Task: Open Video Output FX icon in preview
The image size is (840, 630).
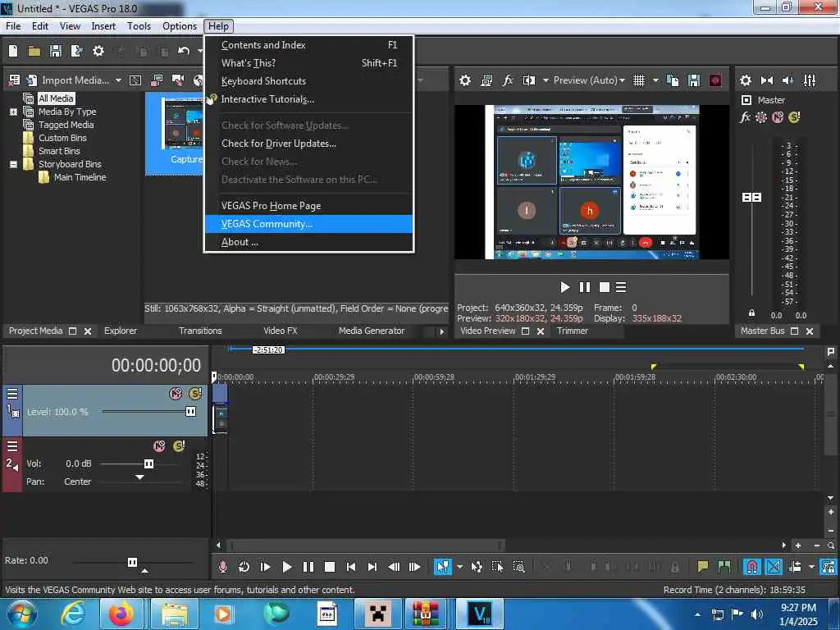Action: (507, 80)
